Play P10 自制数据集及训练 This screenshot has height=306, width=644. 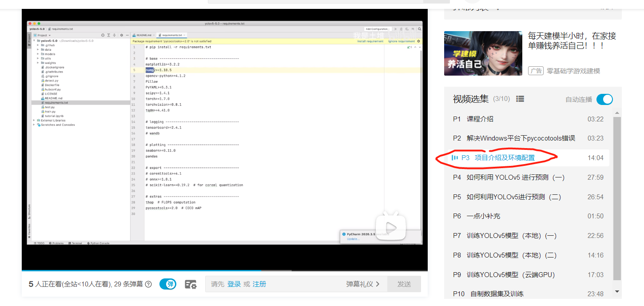pyautogui.click(x=529, y=294)
